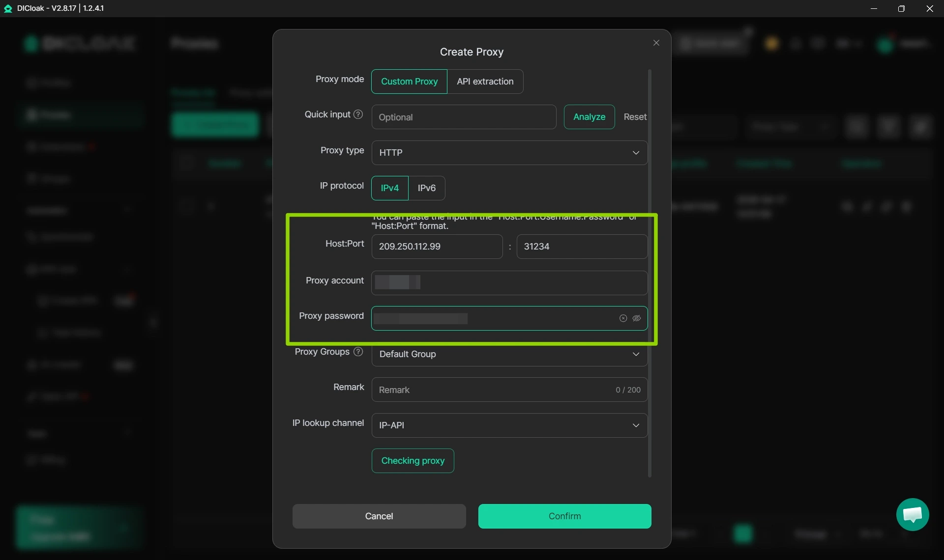This screenshot has width=944, height=560.
Task: Run Checking proxy to test the connection
Action: [x=413, y=461]
